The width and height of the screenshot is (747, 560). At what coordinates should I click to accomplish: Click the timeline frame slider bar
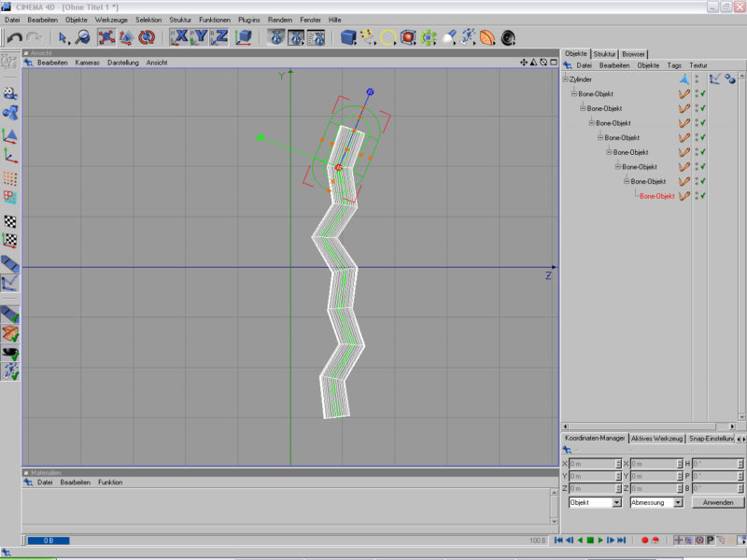[x=280, y=540]
